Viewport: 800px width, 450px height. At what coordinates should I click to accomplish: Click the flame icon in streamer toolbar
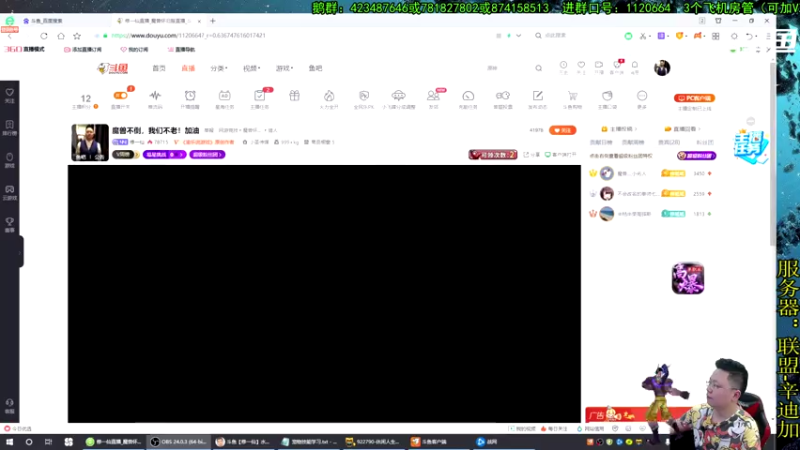[329, 95]
